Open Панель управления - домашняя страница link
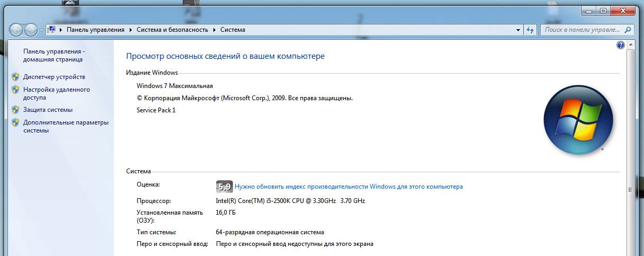The image size is (644, 256). pyautogui.click(x=53, y=56)
